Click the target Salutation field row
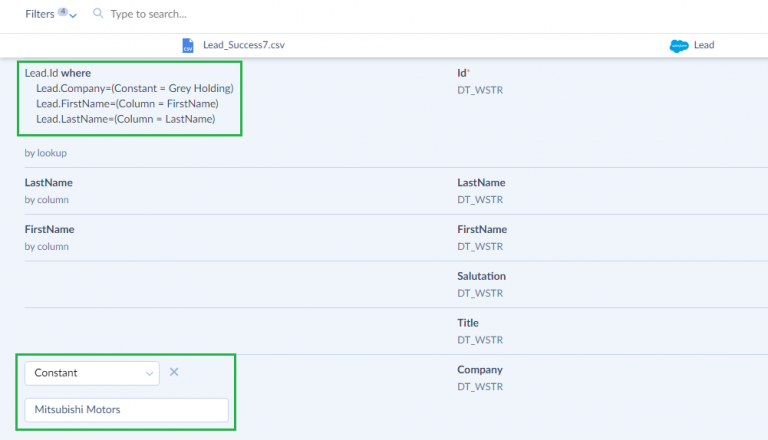Image resolution: width=768 pixels, height=440 pixels. coord(482,276)
